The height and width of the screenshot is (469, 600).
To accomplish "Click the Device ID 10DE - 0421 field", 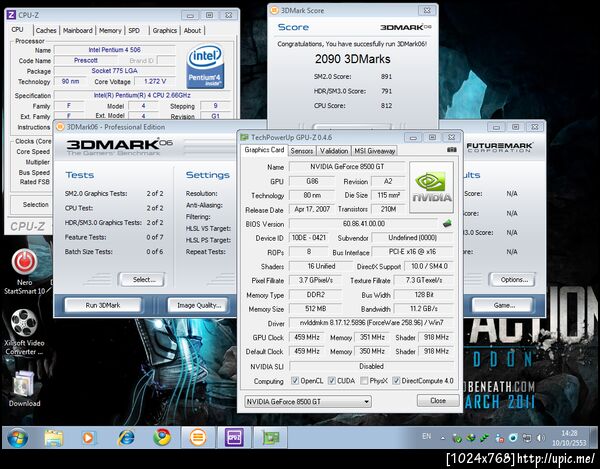I will tap(308, 238).
